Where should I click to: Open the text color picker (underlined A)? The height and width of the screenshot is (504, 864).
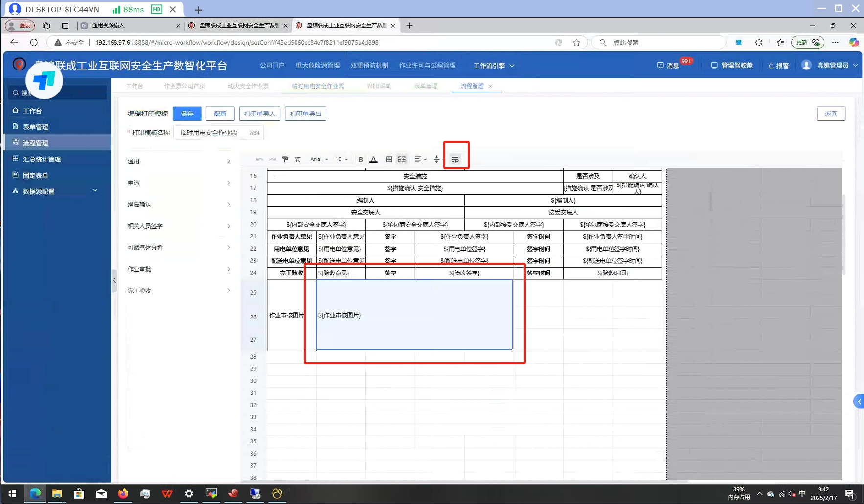[x=373, y=160]
